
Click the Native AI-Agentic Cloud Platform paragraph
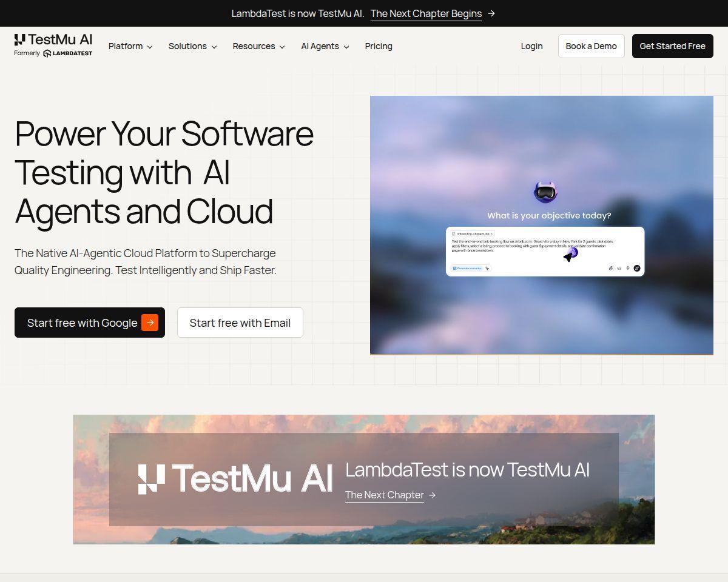tap(146, 261)
